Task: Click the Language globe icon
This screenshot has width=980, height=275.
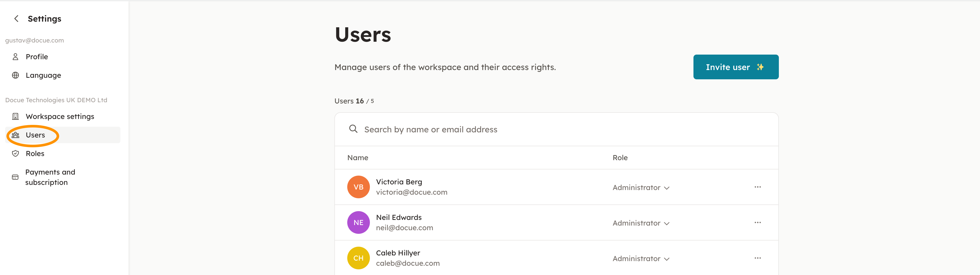Action: coord(15,75)
